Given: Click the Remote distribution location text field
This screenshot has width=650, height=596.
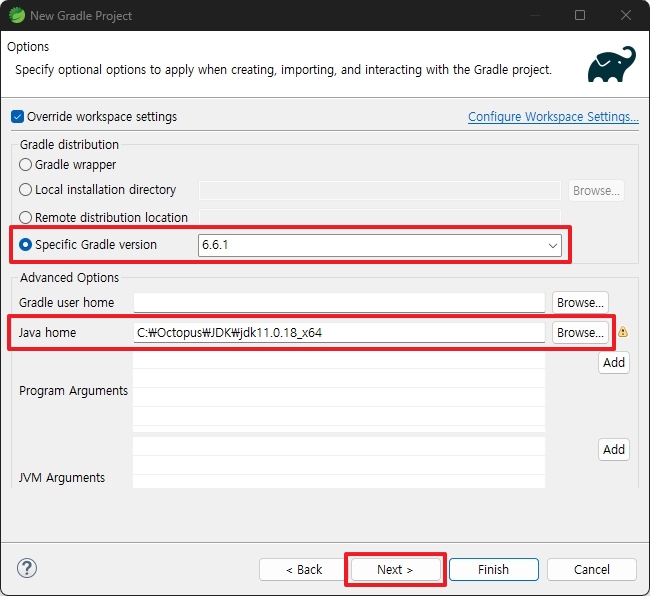Looking at the screenshot, I should pyautogui.click(x=380, y=217).
